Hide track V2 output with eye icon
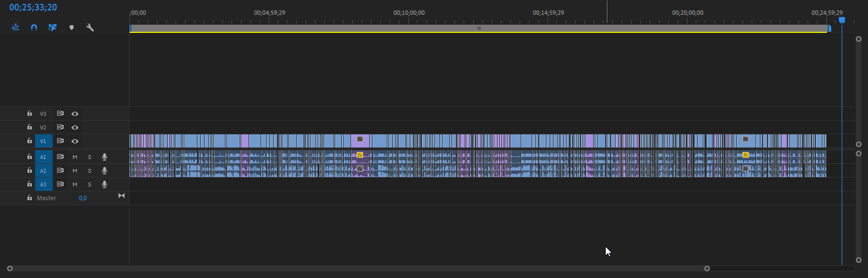Viewport: 868px width, 278px height. click(x=75, y=127)
